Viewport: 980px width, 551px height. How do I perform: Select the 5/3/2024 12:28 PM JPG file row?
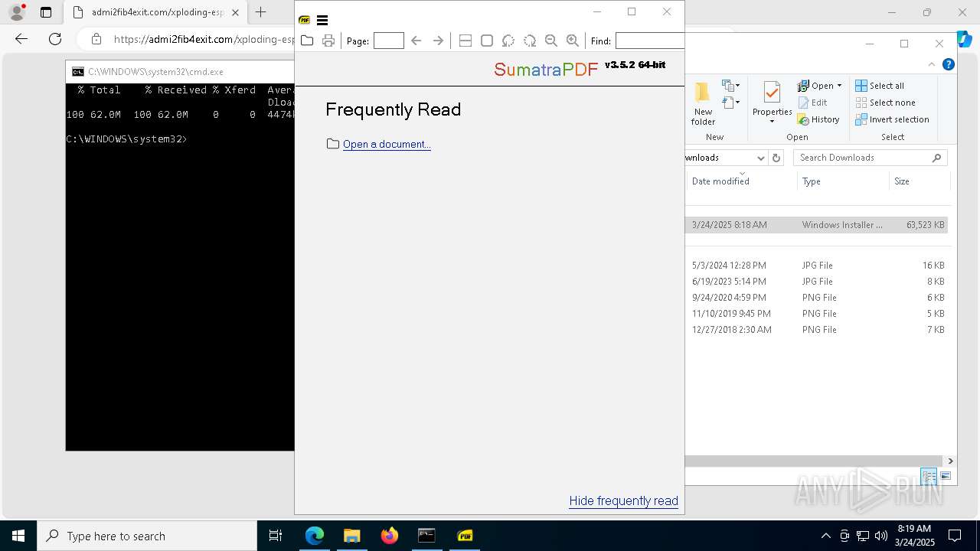pos(816,266)
